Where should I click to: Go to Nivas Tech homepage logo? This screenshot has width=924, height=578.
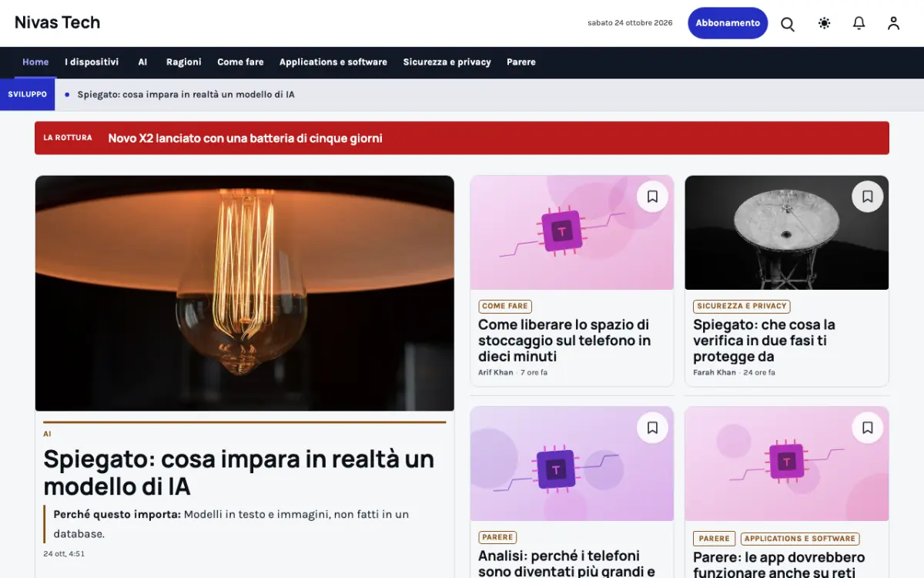(x=58, y=22)
